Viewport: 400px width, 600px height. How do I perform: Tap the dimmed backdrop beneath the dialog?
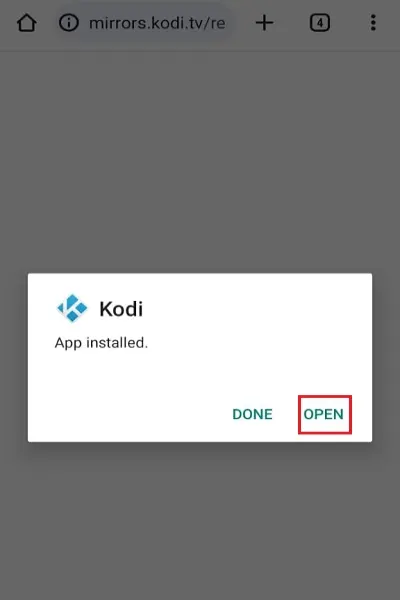tap(200, 521)
